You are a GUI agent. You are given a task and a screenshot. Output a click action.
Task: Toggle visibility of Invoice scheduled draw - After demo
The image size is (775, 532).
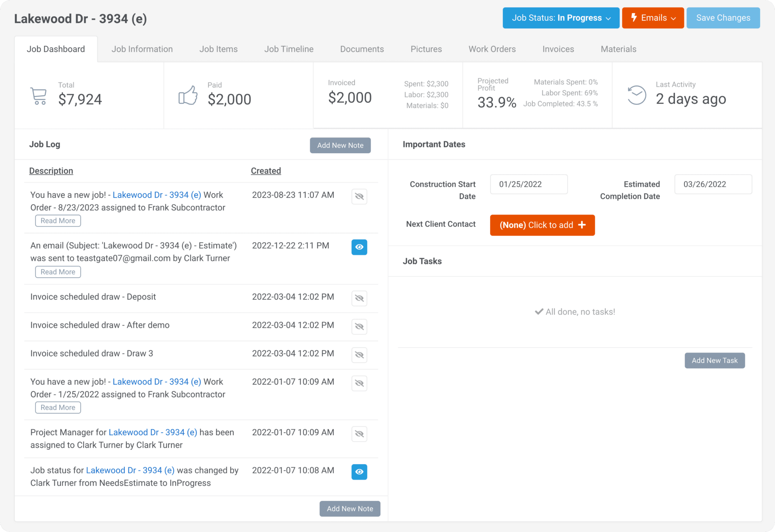coord(359,327)
